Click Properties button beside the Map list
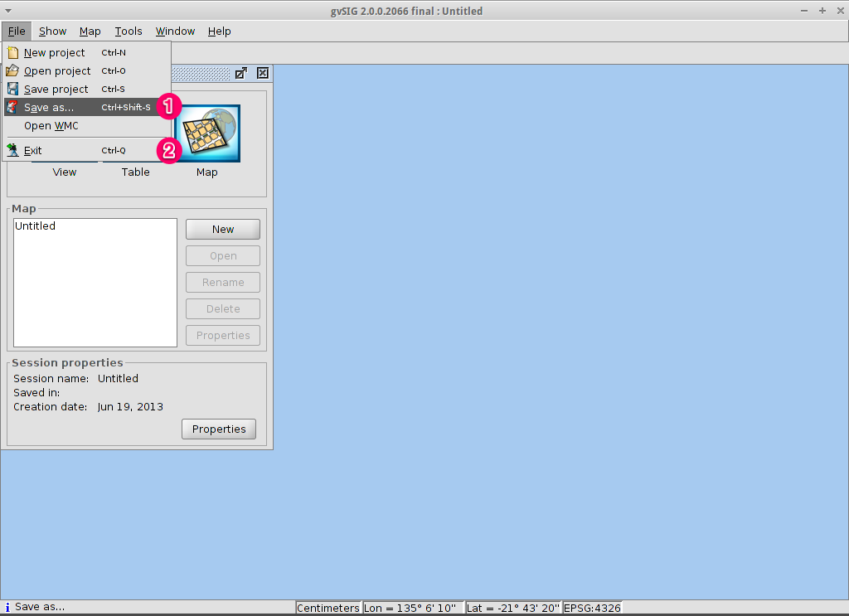 click(223, 335)
